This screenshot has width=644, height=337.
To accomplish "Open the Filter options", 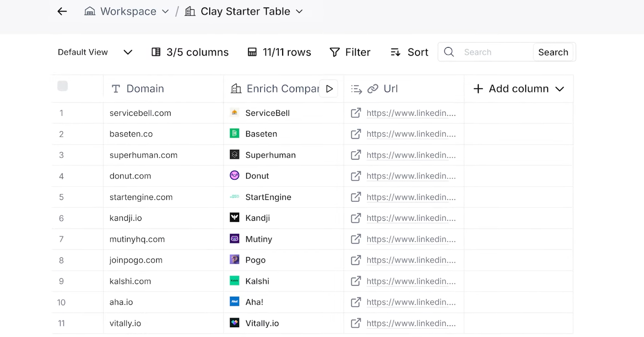I will click(350, 52).
